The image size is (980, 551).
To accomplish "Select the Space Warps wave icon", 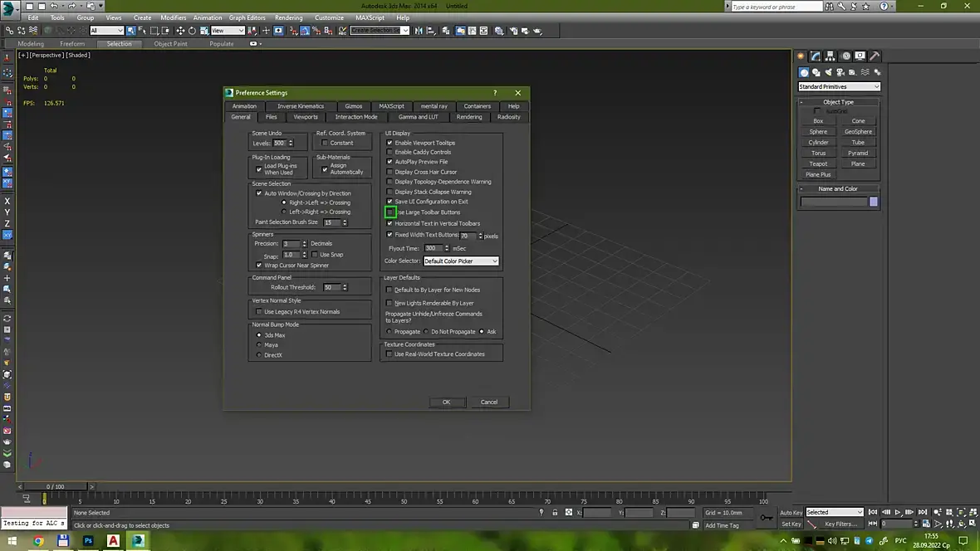I will [865, 72].
